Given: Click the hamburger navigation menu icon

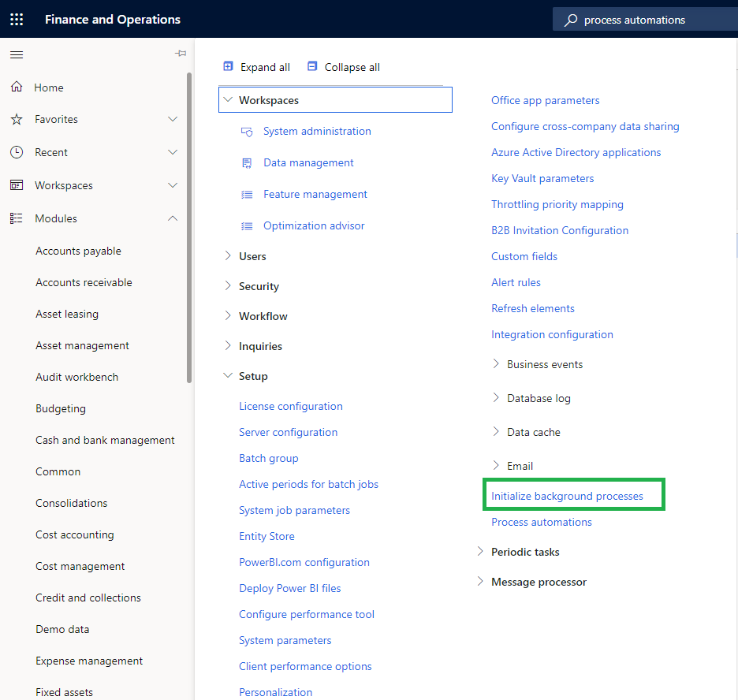Looking at the screenshot, I should (x=17, y=54).
